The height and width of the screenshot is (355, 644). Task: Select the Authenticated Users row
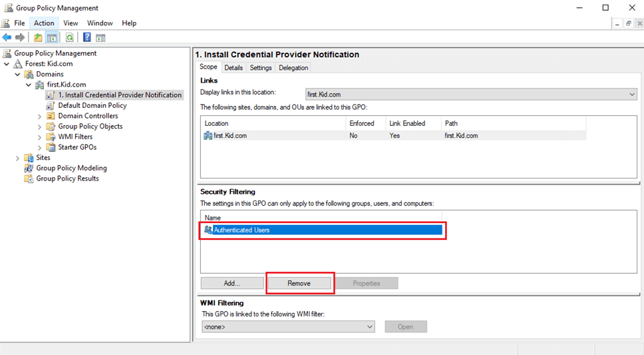coord(322,230)
